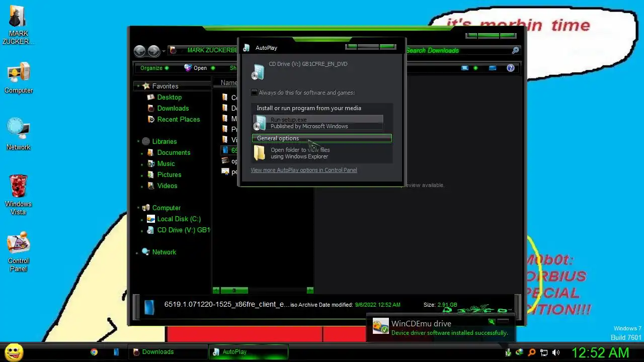Click the horizontal scrollbar thumb in file list
This screenshot has width=644, height=362.
pos(234,290)
